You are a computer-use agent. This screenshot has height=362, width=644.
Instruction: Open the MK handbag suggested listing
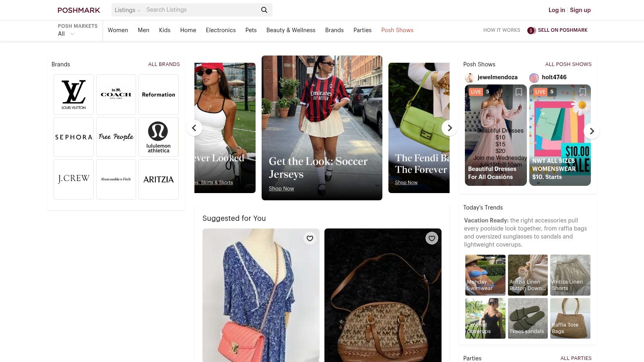point(383,295)
